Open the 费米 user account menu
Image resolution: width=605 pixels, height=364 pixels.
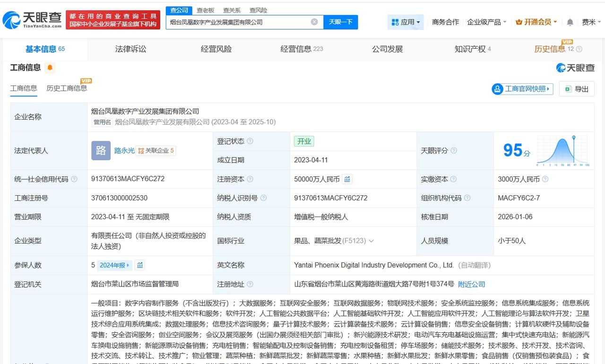tap(591, 22)
